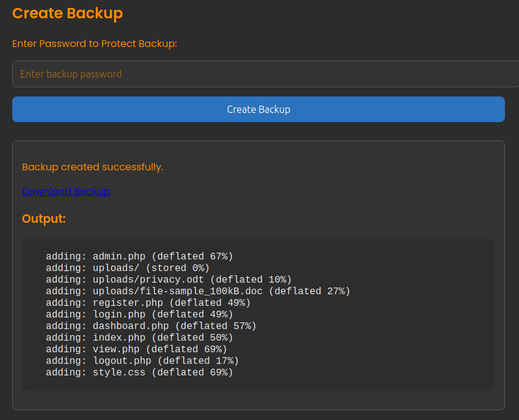Screen dimensions: 519x420
Task: Click the index.php output line
Action: click(x=139, y=338)
